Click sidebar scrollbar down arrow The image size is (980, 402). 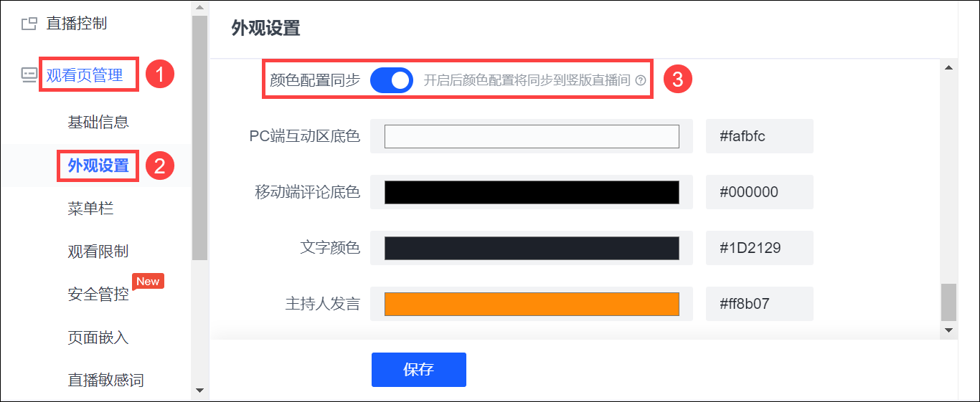coord(199,391)
